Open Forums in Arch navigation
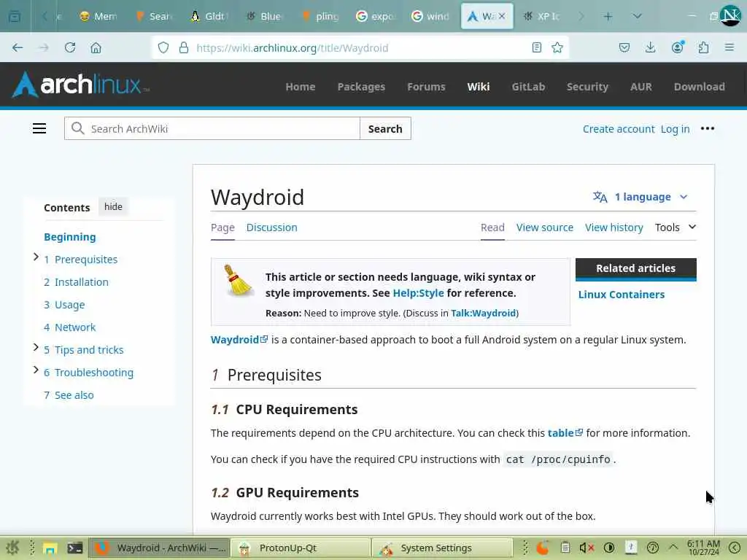 click(x=426, y=87)
